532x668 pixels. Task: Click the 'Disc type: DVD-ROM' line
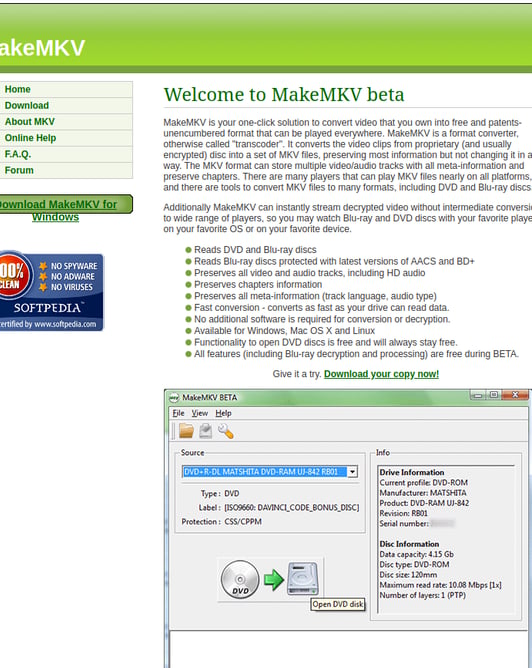(x=414, y=564)
